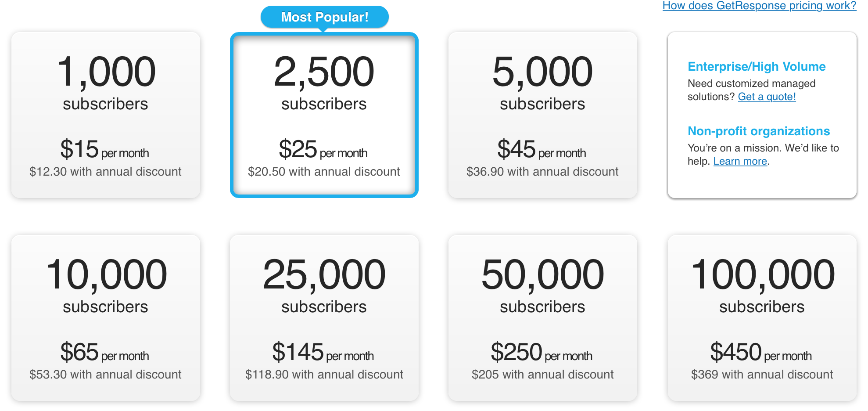Click '$118.90 with annual discount' text
This screenshot has height=411, width=868.
324,375
